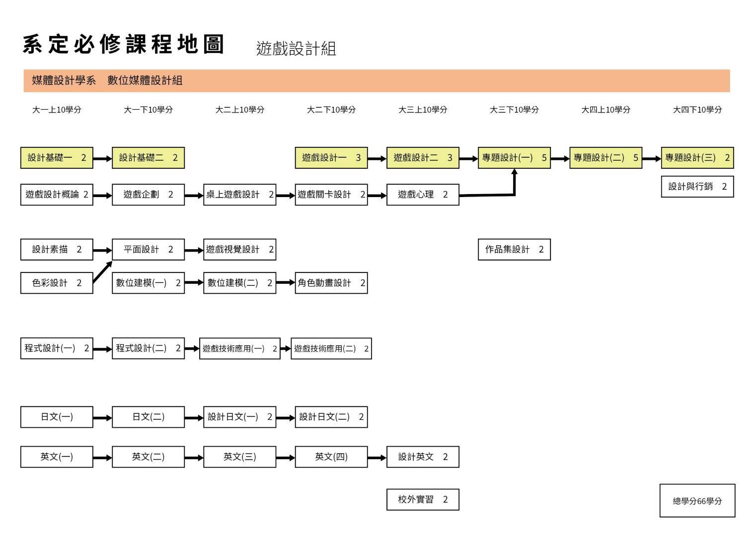Select the 專題設計(一) yellow box
This screenshot has height=534, width=756.
tap(514, 158)
